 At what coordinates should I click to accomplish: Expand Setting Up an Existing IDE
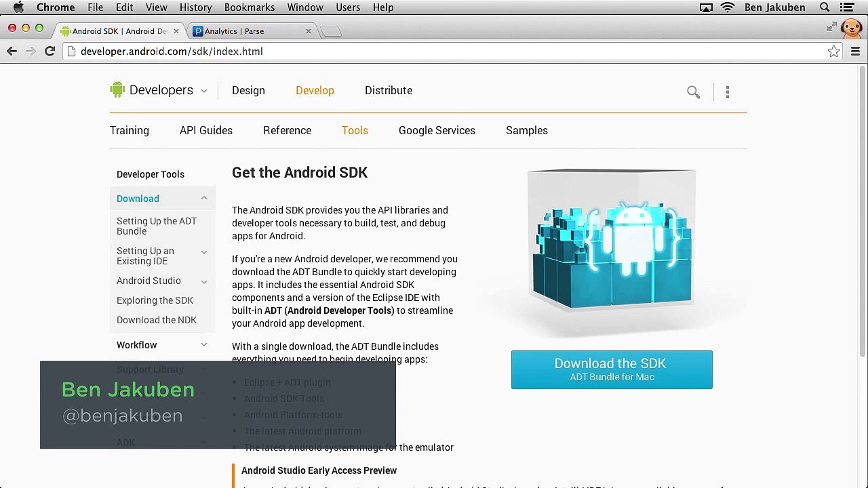tap(203, 252)
